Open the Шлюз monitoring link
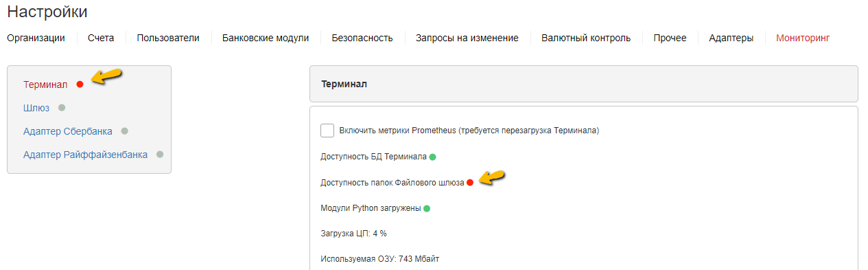The width and height of the screenshot is (868, 270). click(x=36, y=108)
